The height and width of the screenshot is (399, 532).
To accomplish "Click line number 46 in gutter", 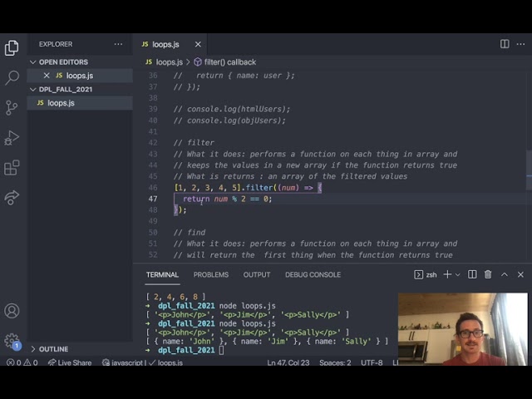I will point(153,188).
